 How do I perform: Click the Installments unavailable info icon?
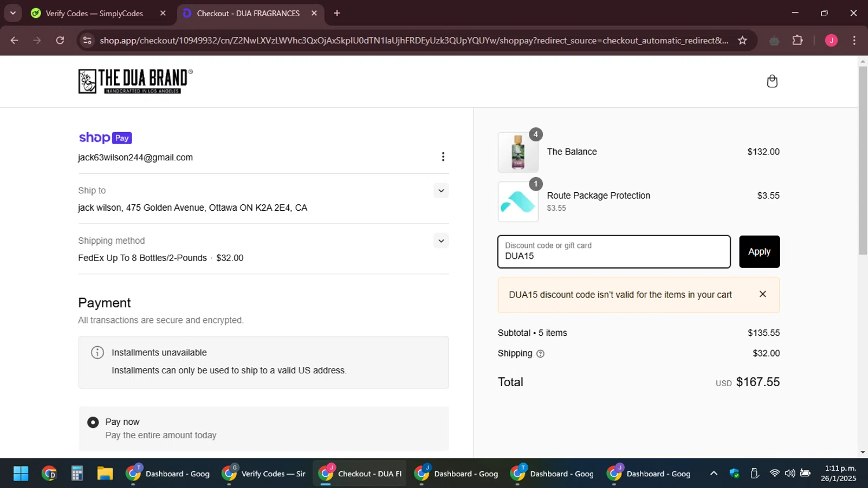coord(97,352)
